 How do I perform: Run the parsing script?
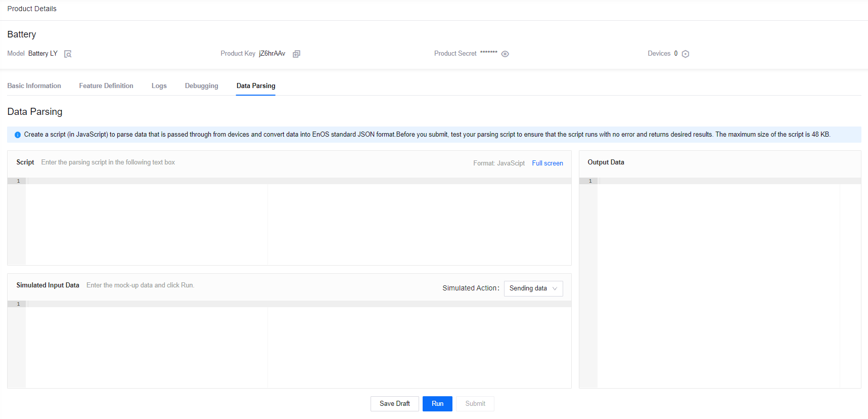click(x=437, y=403)
